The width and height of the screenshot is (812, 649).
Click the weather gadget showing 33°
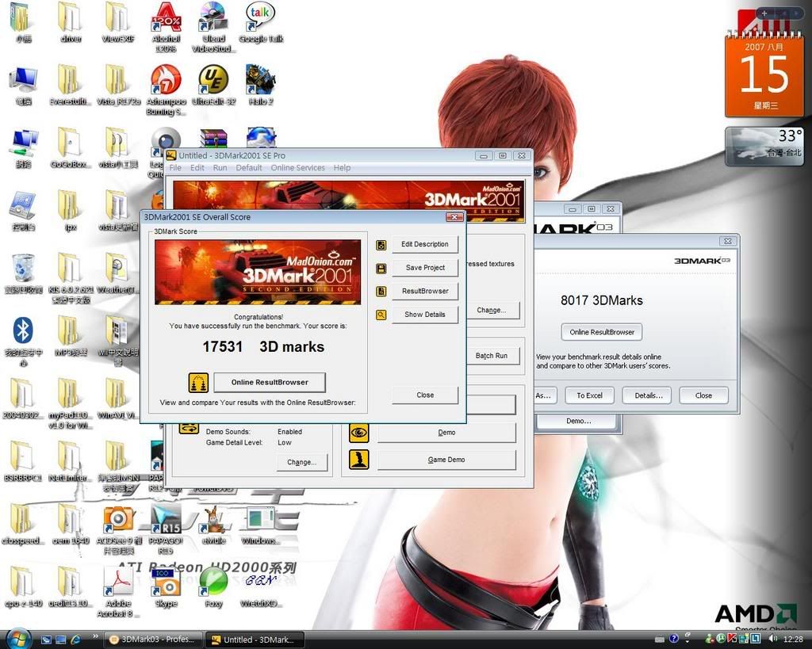click(x=764, y=147)
